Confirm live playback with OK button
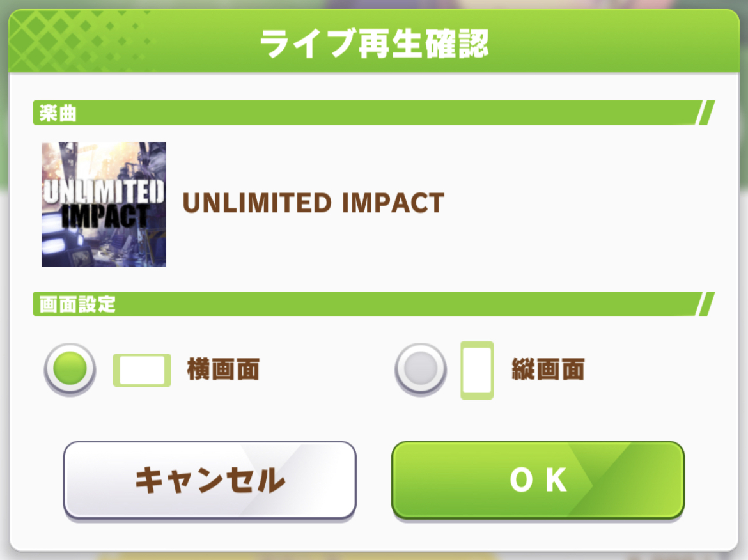Viewport: 748px width, 560px height. (538, 480)
